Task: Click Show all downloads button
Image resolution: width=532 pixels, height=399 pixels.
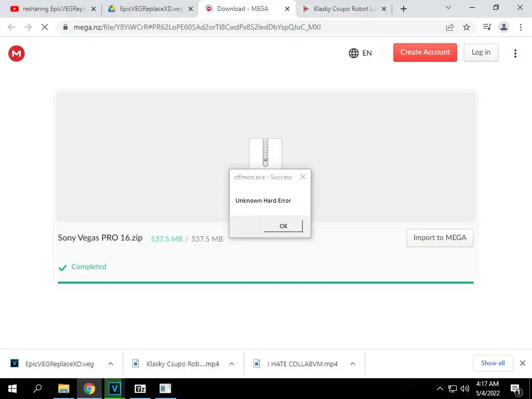Action: (493, 363)
